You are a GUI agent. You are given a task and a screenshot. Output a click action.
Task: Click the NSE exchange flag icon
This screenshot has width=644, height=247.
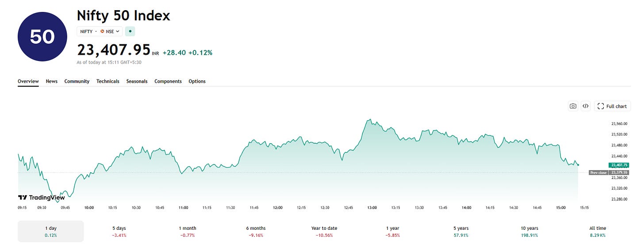[x=102, y=31]
